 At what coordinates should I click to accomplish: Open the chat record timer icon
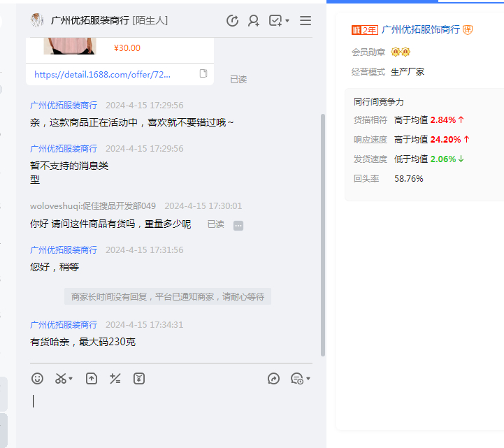click(297, 379)
